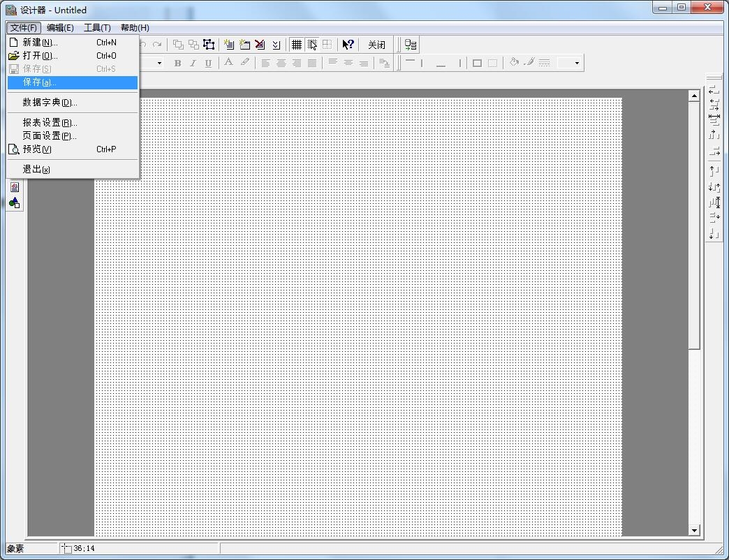Expand the line style dropdown at toolbar end
Screen dimensions: 729x560
577,63
